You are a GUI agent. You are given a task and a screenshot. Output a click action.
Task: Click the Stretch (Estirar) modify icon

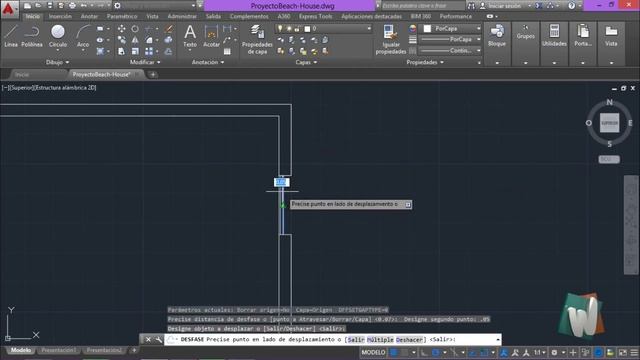(122, 51)
